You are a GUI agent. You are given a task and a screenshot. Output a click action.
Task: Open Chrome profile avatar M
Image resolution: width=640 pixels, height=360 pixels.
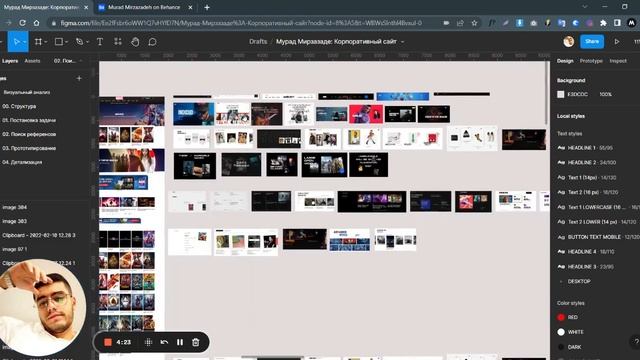(x=631, y=23)
